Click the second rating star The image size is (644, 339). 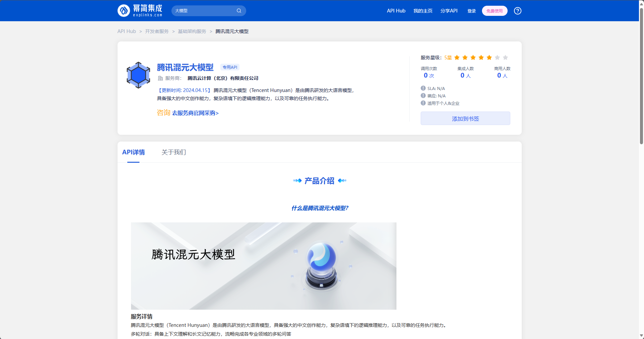465,58
